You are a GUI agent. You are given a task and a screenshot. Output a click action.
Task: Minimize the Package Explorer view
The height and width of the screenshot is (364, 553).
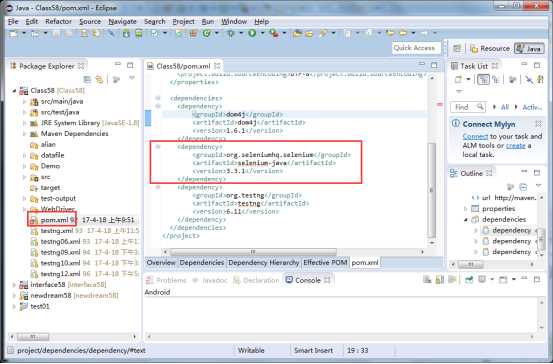(x=118, y=65)
